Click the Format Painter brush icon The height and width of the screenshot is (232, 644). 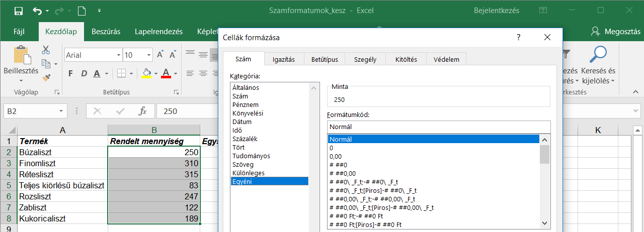click(x=46, y=77)
